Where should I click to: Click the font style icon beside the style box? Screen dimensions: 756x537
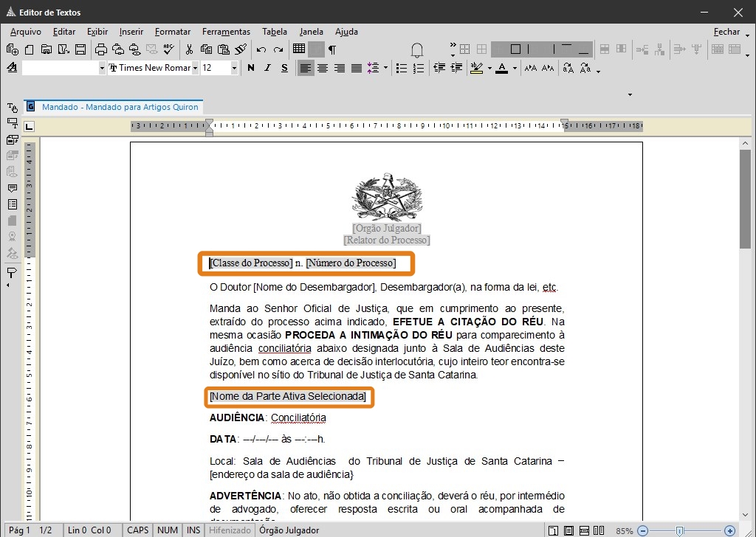coord(12,68)
